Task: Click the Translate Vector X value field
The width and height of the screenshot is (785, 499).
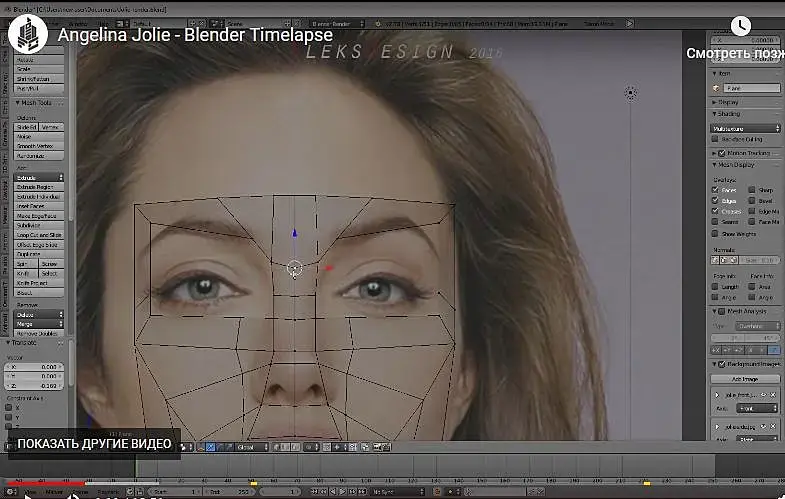Action: pos(35,367)
